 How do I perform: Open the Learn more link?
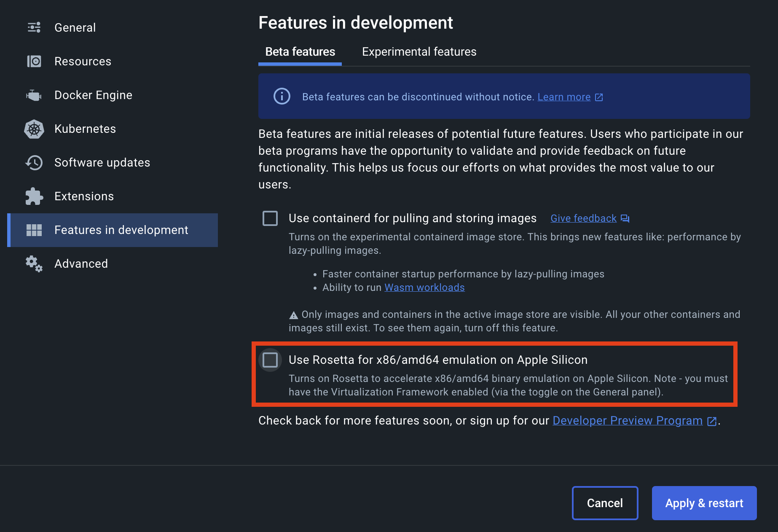click(564, 97)
